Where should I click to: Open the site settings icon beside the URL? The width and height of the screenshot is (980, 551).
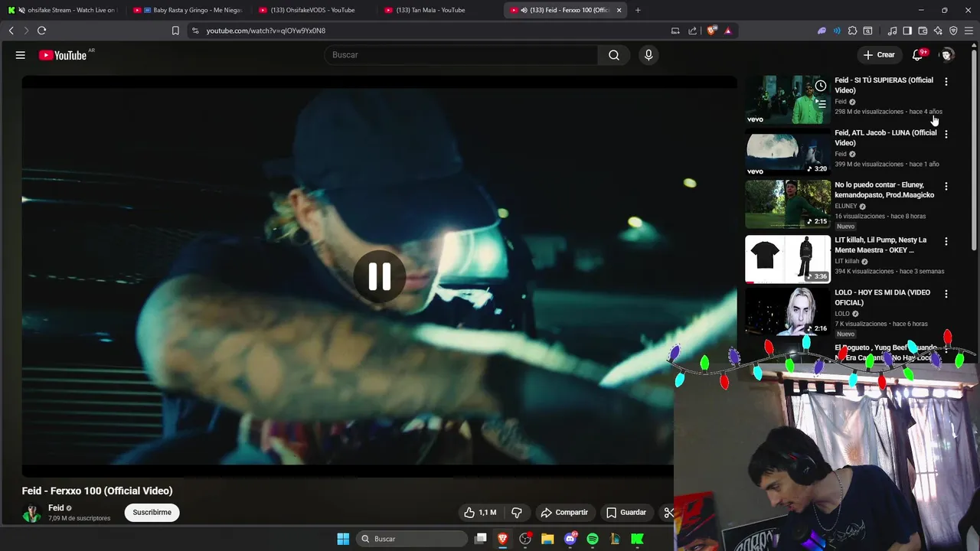(x=195, y=31)
